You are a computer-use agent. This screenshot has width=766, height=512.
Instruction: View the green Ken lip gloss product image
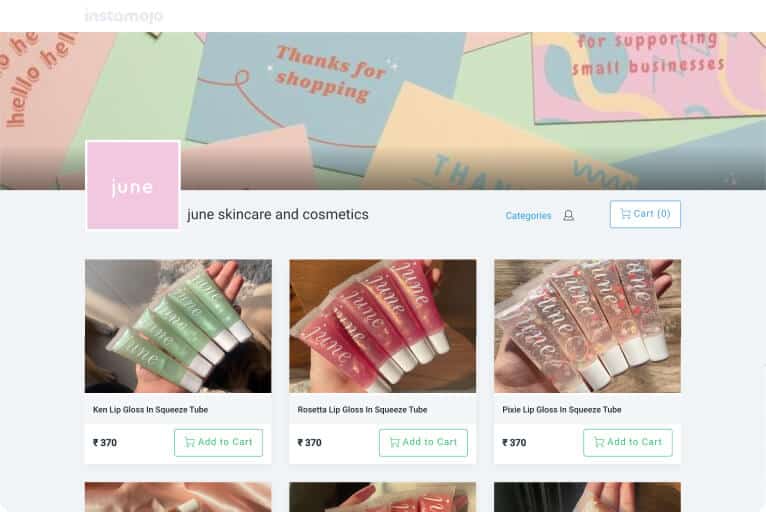178,326
